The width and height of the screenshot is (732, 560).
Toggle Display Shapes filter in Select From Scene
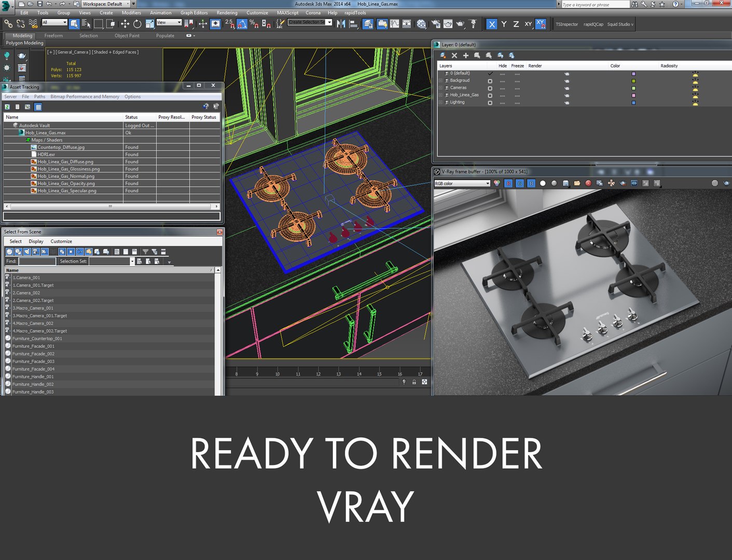[18, 251]
